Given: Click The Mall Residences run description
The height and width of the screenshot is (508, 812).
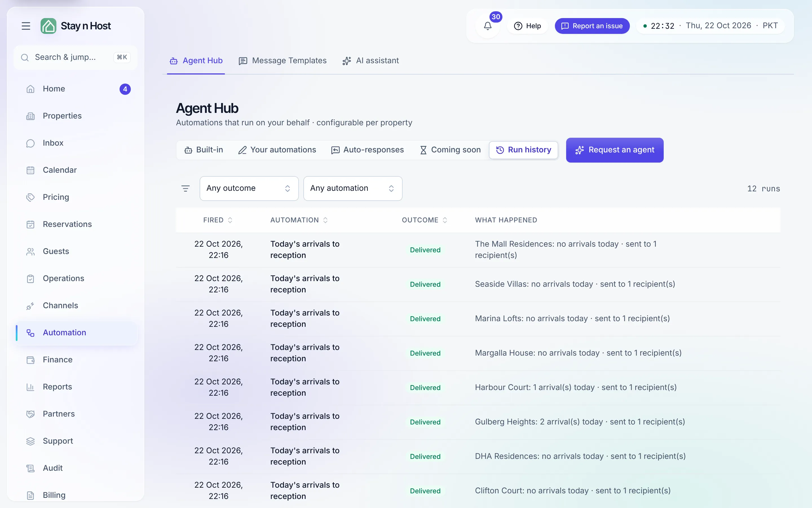Looking at the screenshot, I should pos(566,250).
